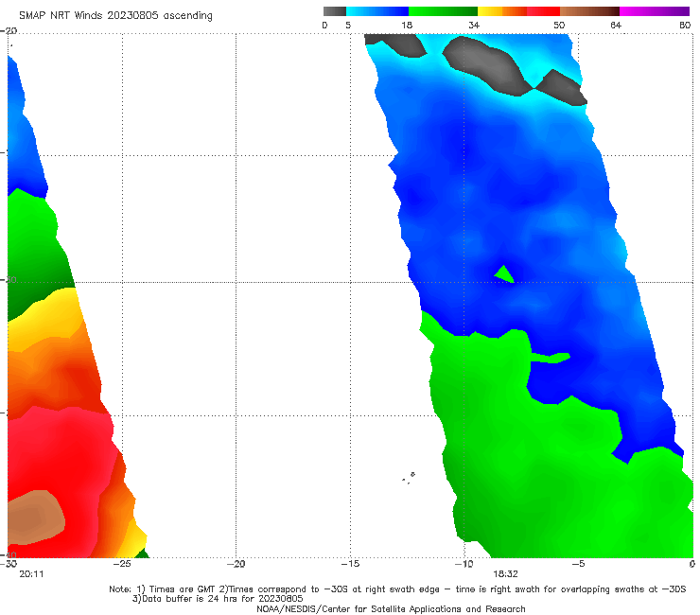Click the brown segment of the color bar
Screen dimensions: 700x615
coord(589,11)
